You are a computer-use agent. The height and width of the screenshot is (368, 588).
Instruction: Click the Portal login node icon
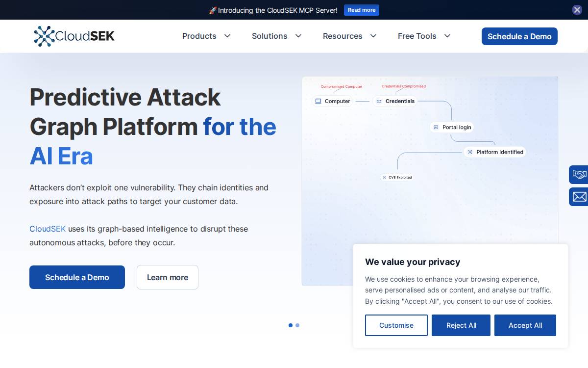pyautogui.click(x=436, y=127)
